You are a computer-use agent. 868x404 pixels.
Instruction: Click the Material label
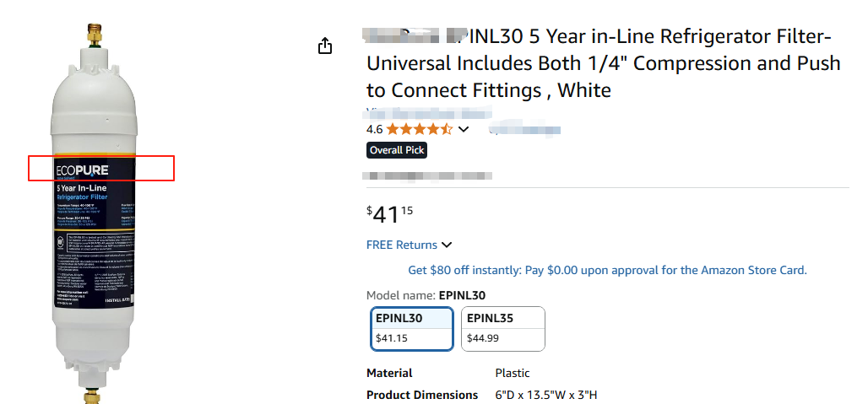click(389, 373)
